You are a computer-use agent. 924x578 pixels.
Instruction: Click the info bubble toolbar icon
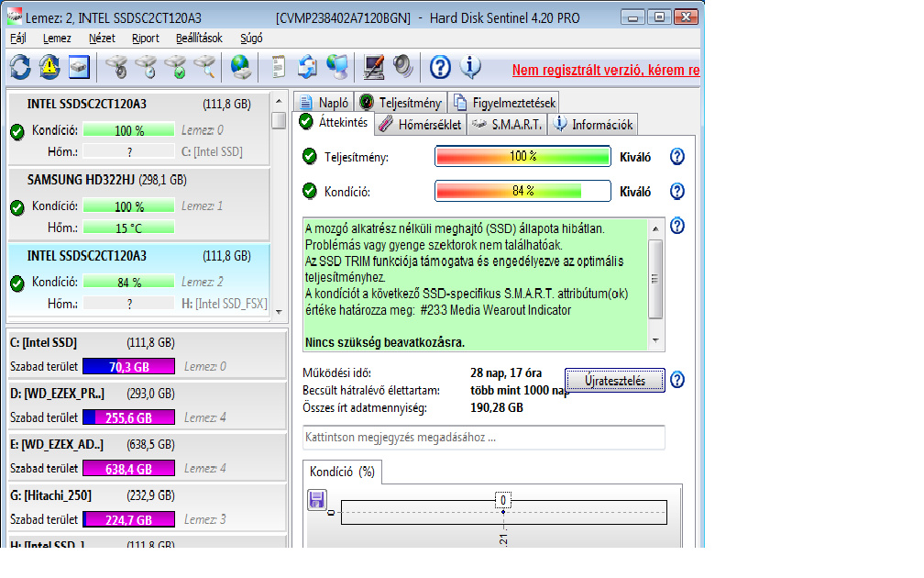click(470, 67)
